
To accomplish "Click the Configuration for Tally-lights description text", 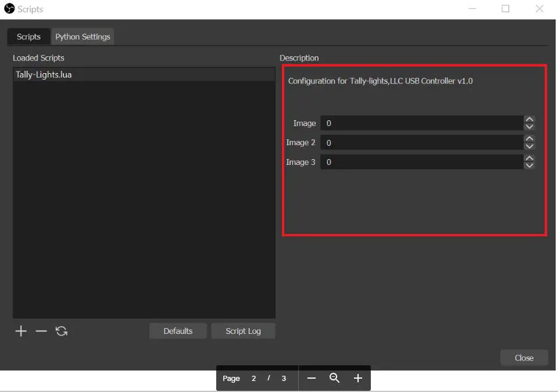I will [380, 81].
